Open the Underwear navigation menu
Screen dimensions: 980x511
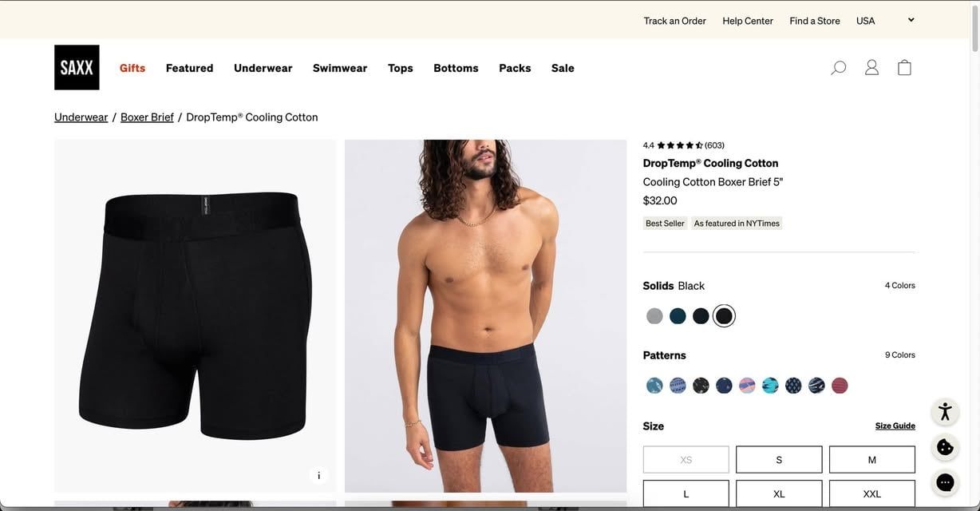(x=263, y=68)
